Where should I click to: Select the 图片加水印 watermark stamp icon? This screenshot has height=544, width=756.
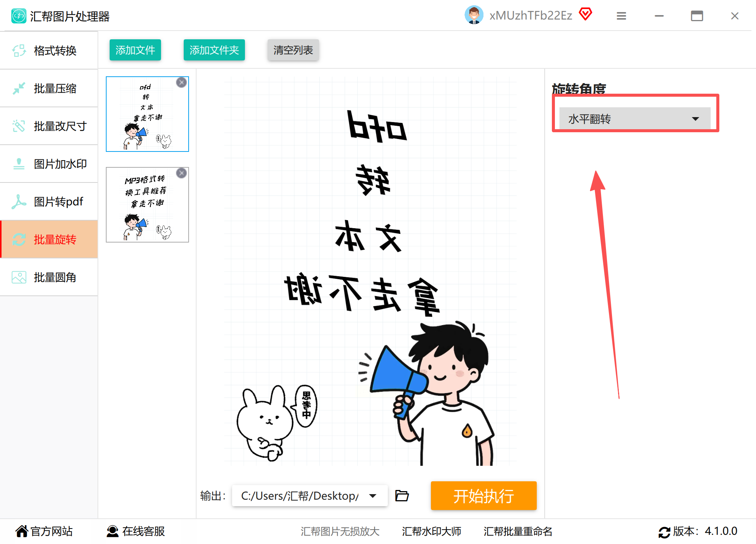[x=19, y=164]
